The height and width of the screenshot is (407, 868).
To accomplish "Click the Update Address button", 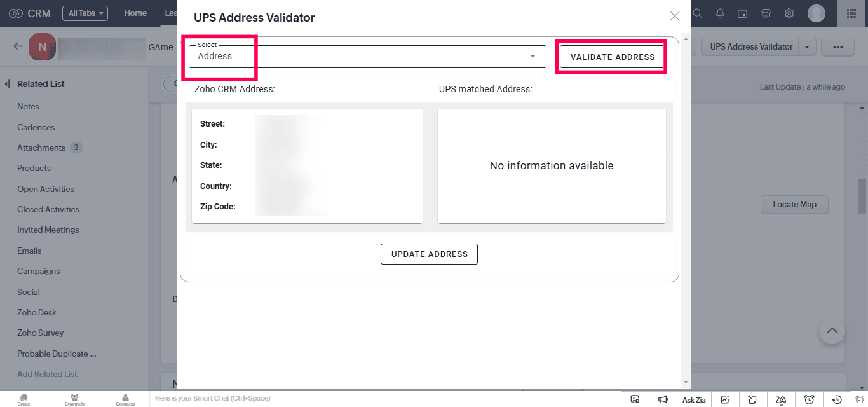I will point(430,254).
